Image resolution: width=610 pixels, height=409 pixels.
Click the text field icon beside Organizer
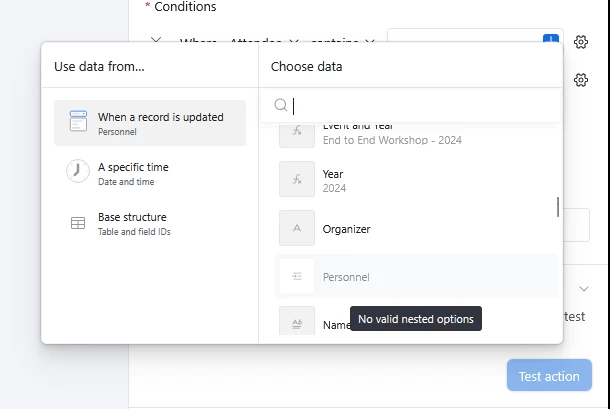coord(297,228)
